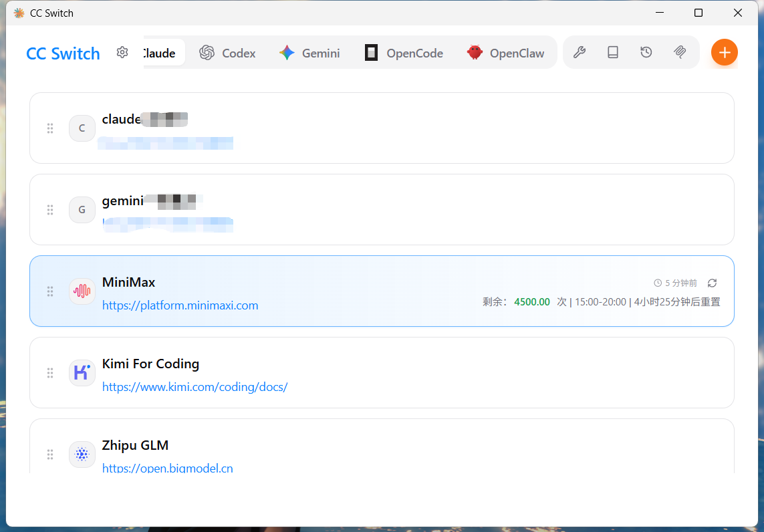
Task: Click the CC Switch title logo
Action: 63,53
